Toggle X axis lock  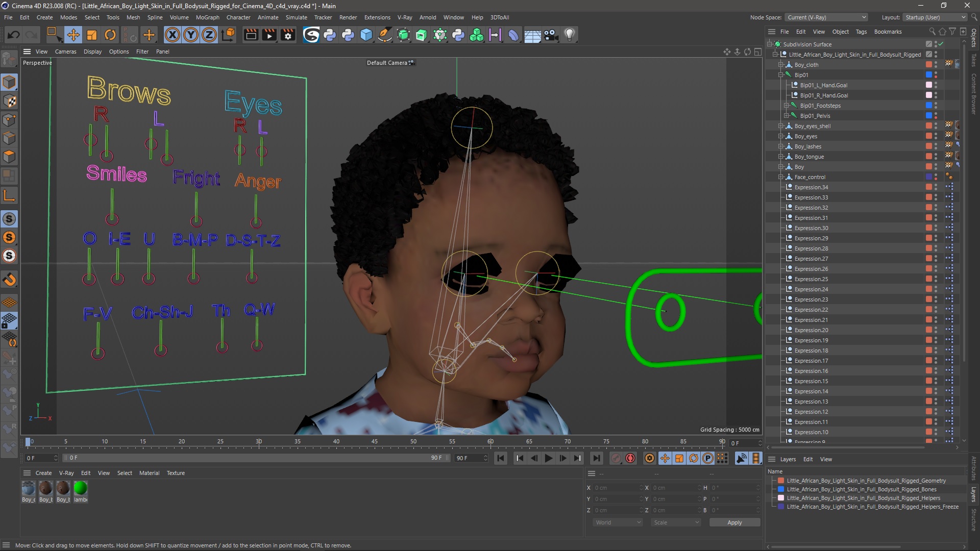[173, 35]
